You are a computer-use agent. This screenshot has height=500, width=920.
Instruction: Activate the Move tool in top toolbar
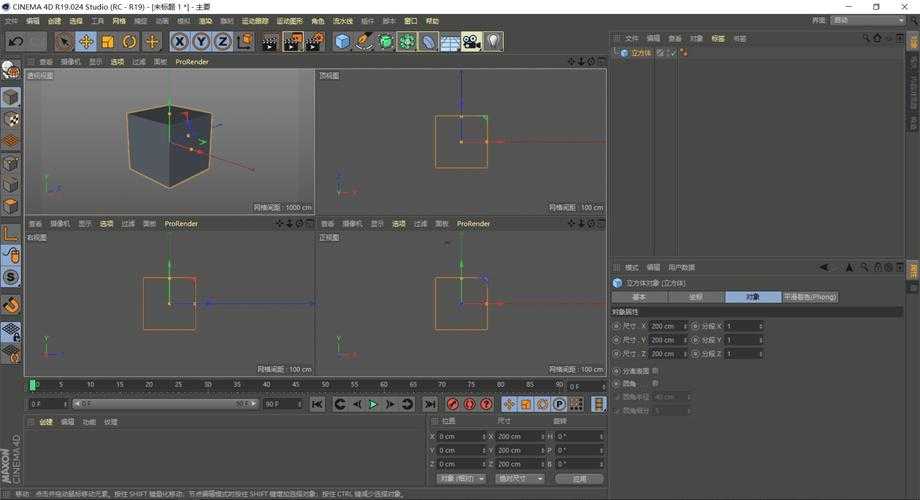click(86, 42)
